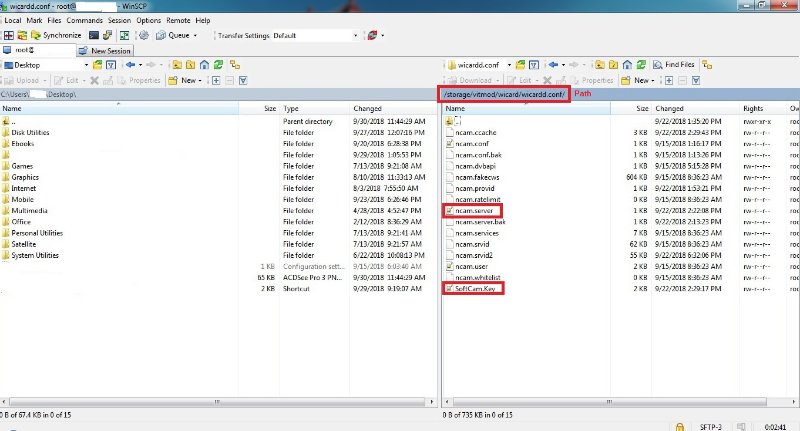This screenshot has height=431, width=800.
Task: Go to home directory in local panel
Action: pyautogui.click(x=205, y=65)
